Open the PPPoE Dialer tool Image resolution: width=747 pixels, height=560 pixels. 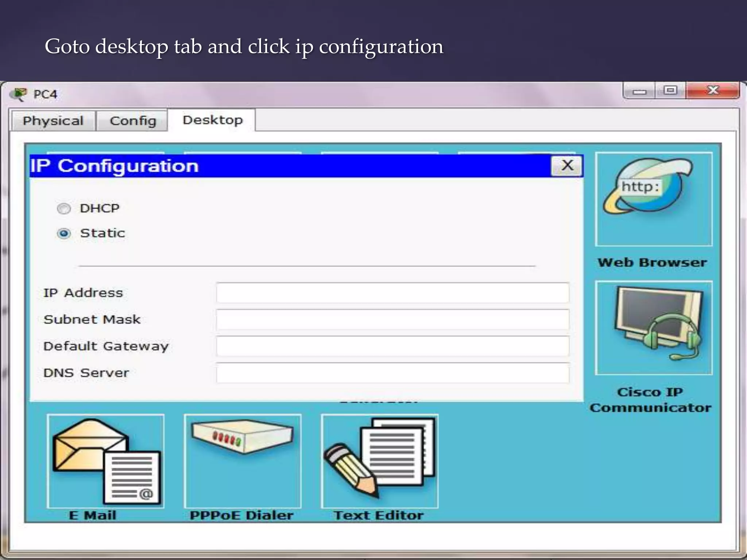243,461
